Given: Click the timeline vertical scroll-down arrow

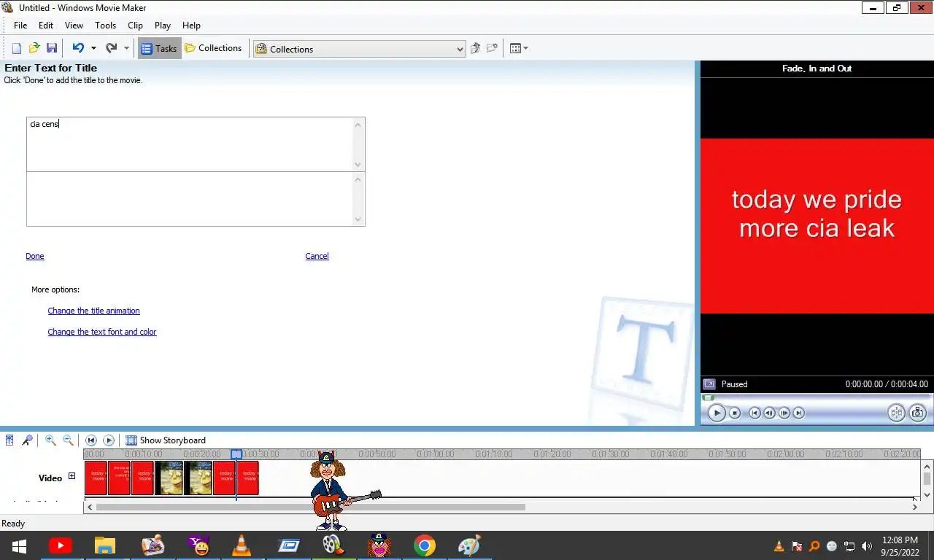Looking at the screenshot, I should [x=927, y=495].
